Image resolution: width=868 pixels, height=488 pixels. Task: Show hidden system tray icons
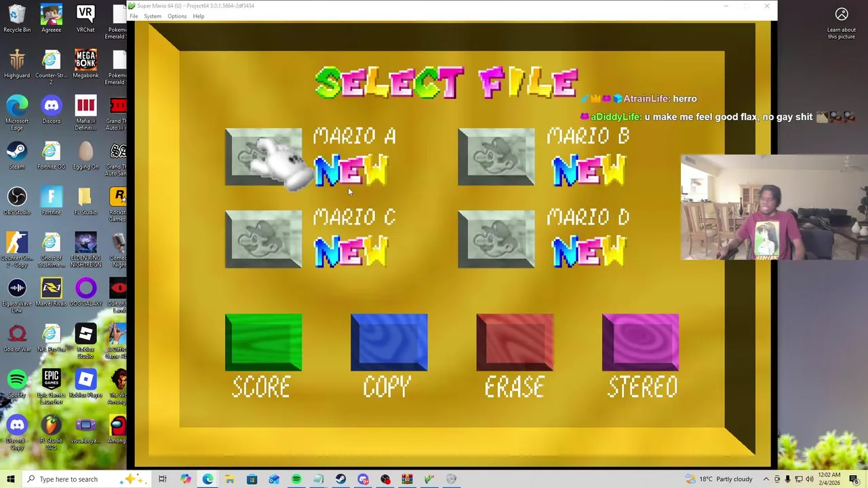tap(766, 479)
